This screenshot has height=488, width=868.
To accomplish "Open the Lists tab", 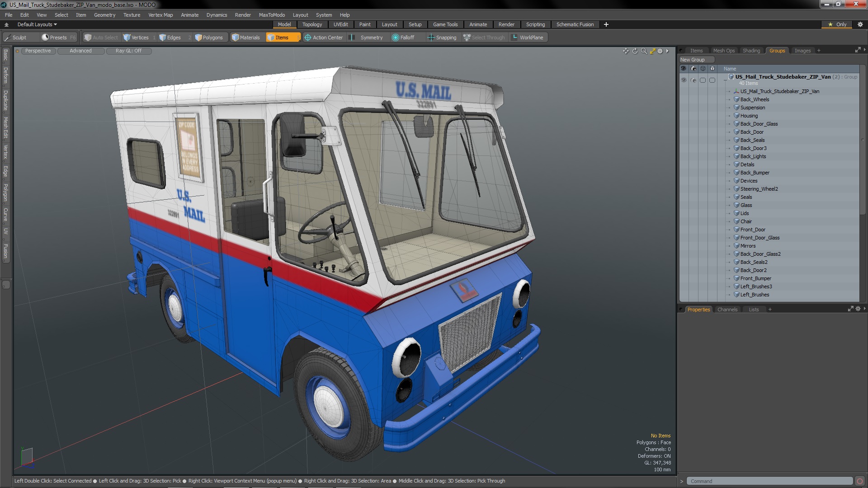I will (x=754, y=310).
